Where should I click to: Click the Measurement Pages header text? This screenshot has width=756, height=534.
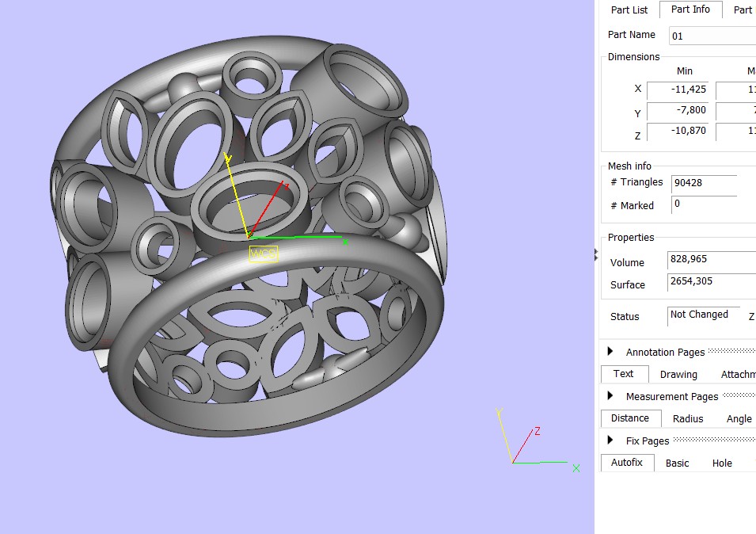tap(672, 396)
